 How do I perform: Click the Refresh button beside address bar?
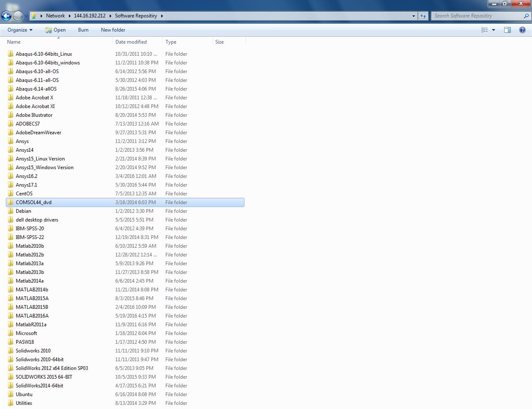(x=423, y=16)
